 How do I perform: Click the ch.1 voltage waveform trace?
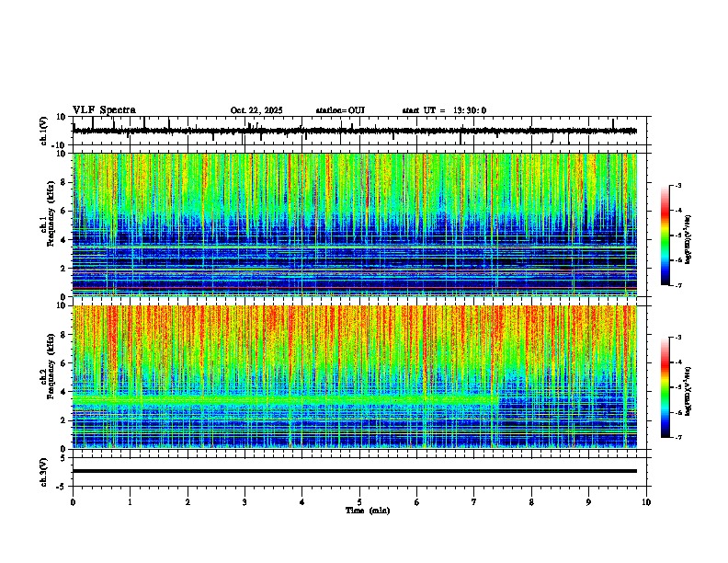click(355, 131)
